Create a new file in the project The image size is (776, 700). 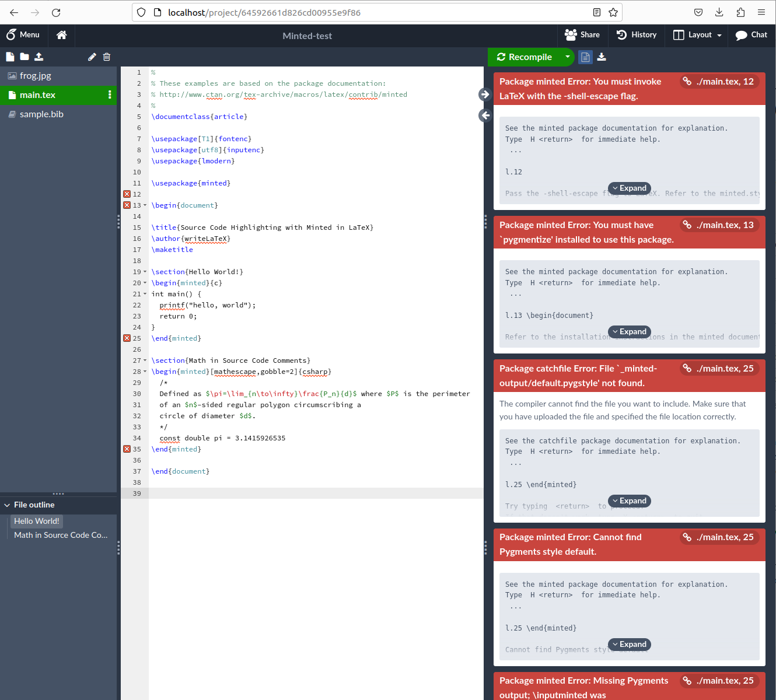click(9, 57)
